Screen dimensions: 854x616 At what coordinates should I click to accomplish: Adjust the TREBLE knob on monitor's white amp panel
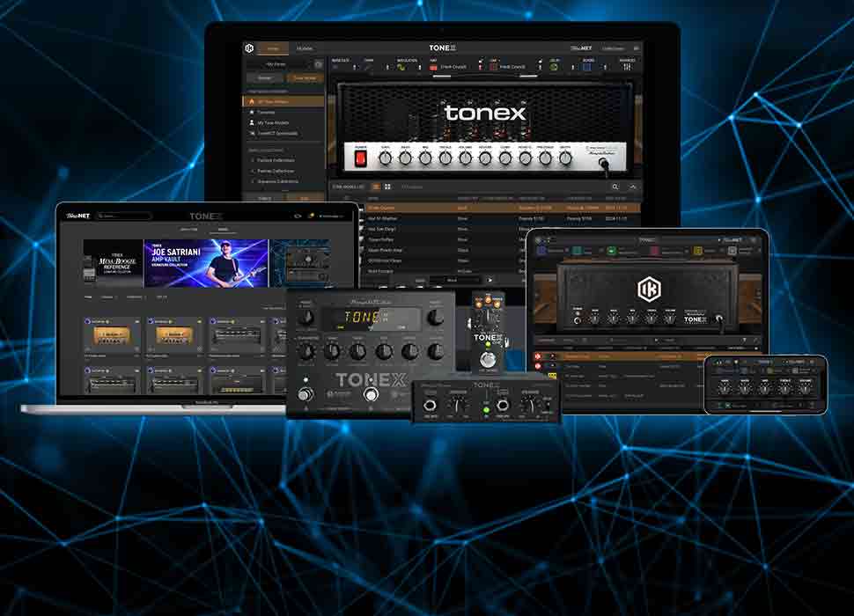point(445,158)
